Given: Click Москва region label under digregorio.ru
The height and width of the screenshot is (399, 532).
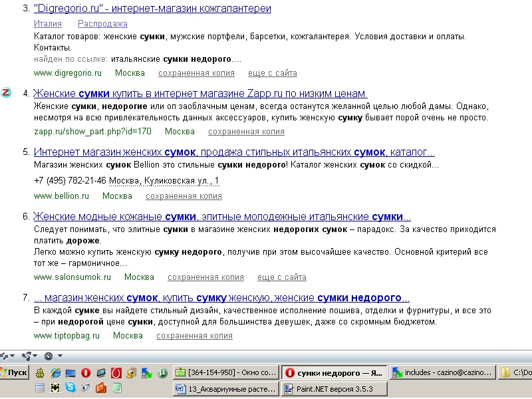Looking at the screenshot, I should pyautogui.click(x=130, y=73).
